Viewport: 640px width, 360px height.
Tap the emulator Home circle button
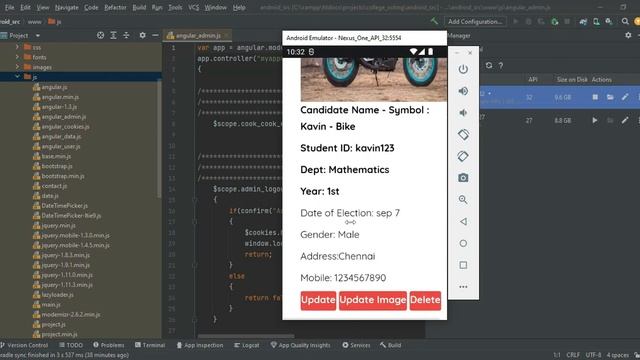[463, 243]
